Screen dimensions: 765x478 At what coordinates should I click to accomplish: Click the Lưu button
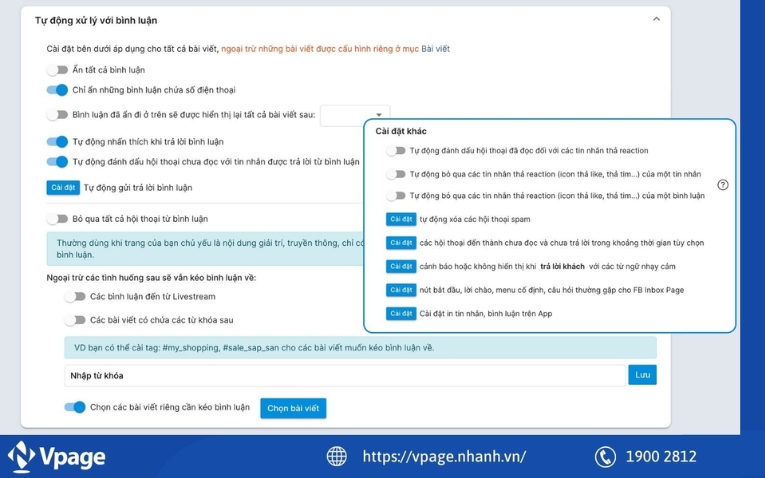[642, 375]
